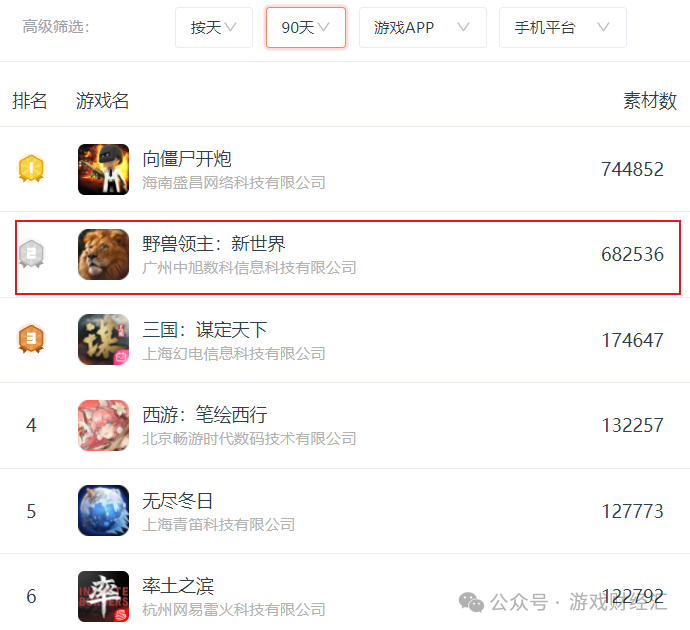Click the 游戏名 column header

tap(102, 101)
